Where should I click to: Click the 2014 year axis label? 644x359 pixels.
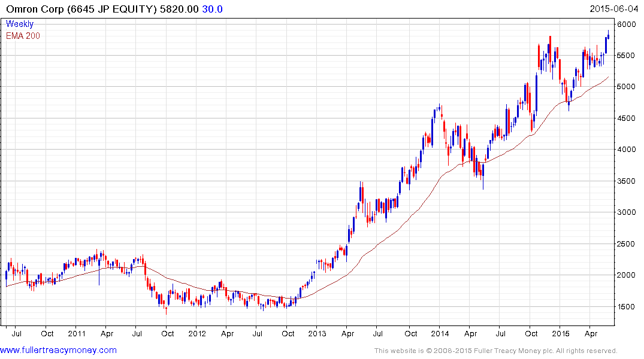click(x=440, y=333)
